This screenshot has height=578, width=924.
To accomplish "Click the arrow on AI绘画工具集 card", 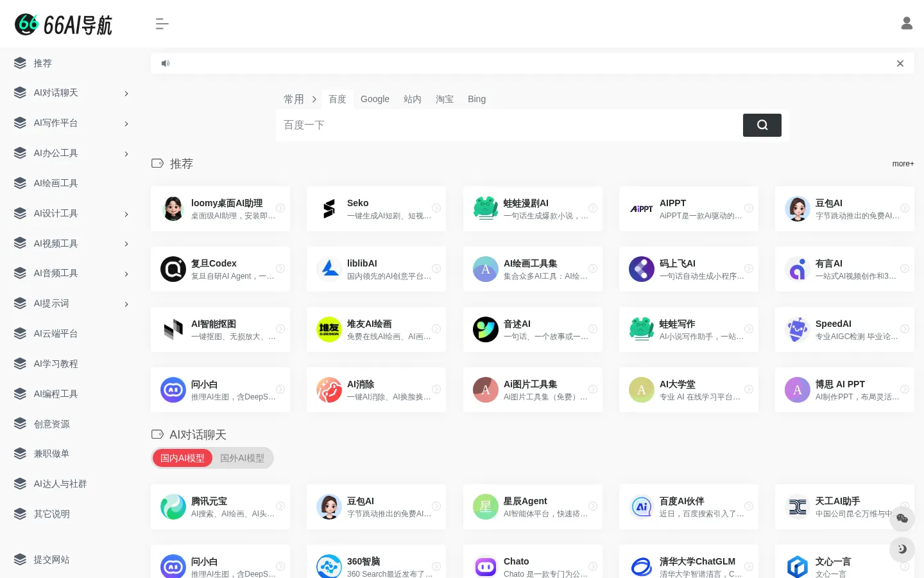I will [x=593, y=268].
